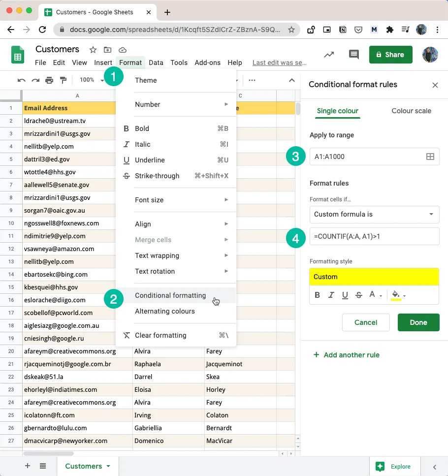Open the fill colour bucket in formatting style
Viewport: 448px width, 476px height.
point(396,295)
